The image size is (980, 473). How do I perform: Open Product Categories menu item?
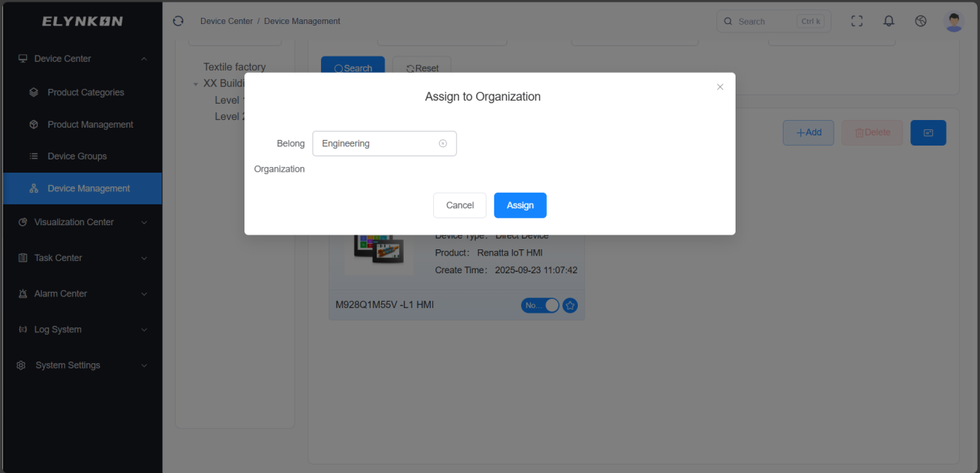(x=81, y=92)
